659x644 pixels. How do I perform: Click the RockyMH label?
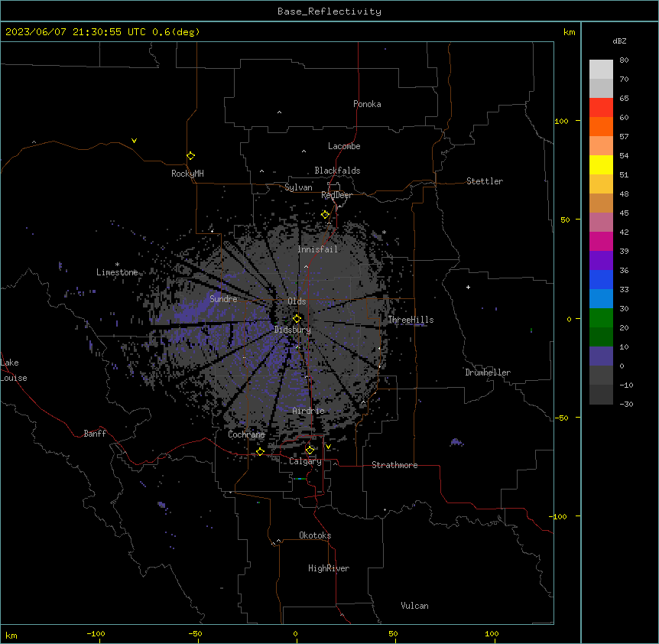tap(187, 174)
